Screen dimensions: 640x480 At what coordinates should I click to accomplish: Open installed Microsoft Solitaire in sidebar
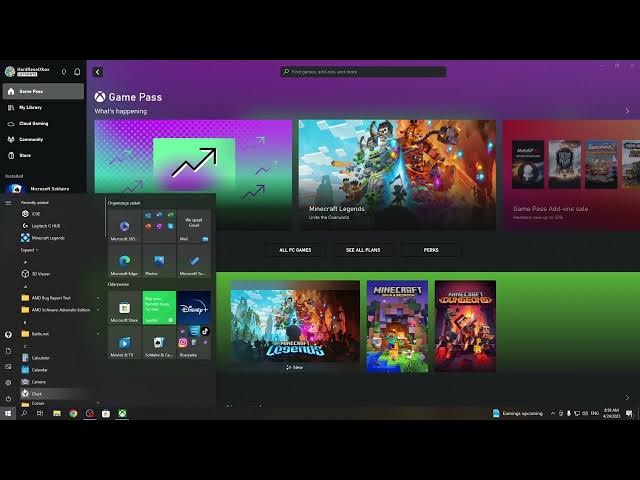(x=43, y=189)
